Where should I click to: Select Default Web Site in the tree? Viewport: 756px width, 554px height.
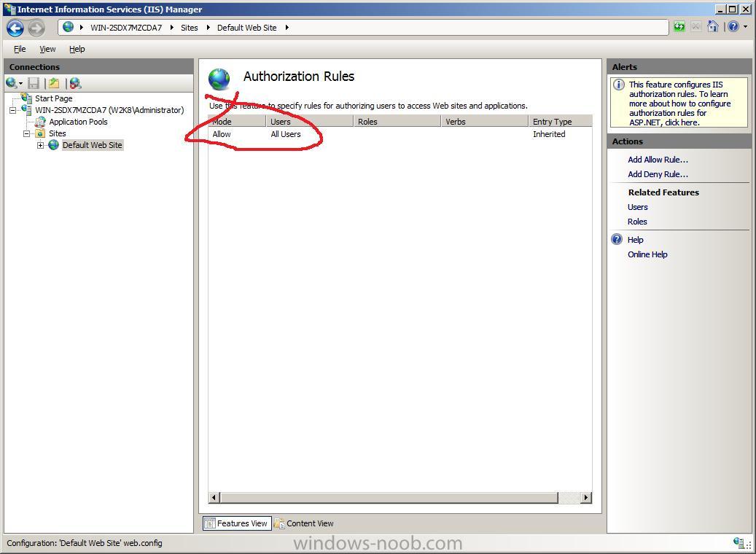[x=93, y=145]
